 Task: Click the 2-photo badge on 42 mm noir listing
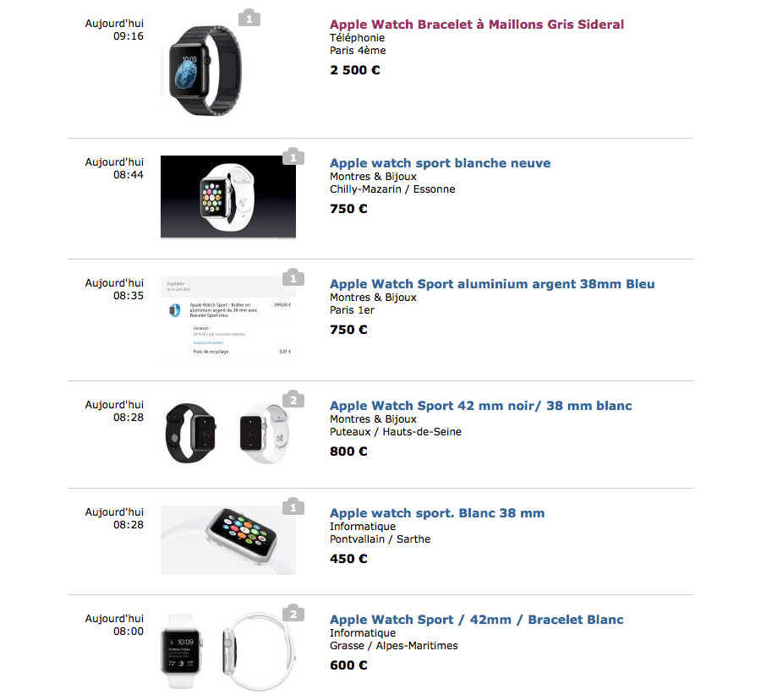293,399
